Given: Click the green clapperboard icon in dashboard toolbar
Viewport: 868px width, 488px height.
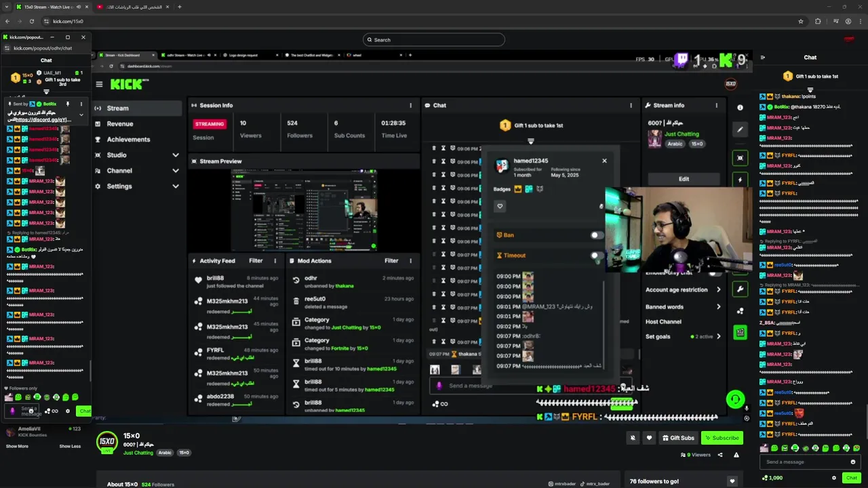Looking at the screenshot, I should pyautogui.click(x=740, y=332).
